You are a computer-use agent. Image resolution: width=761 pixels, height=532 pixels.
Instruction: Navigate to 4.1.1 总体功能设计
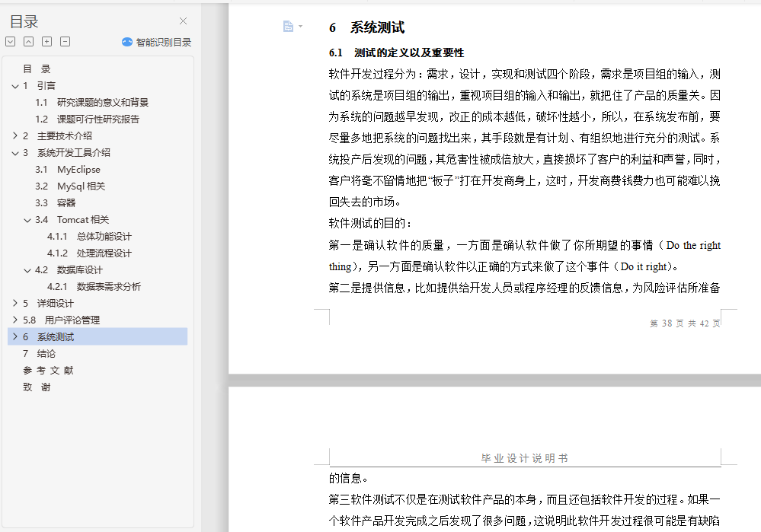89,237
